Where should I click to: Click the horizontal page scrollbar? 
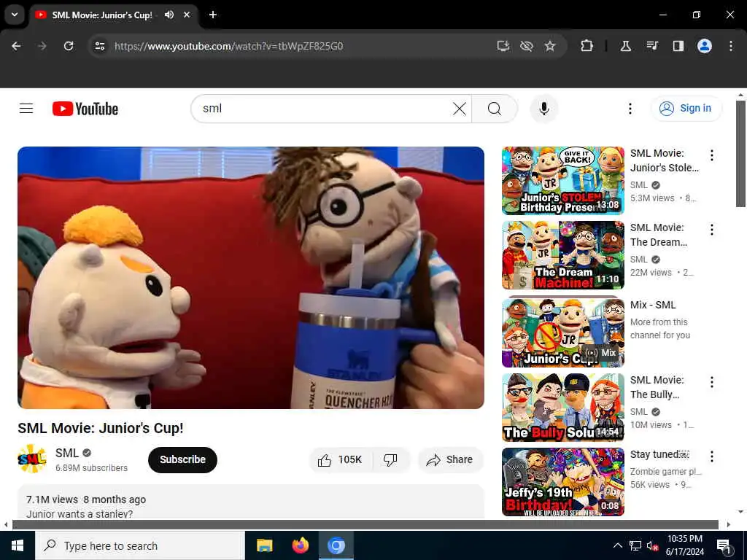tap(365, 525)
